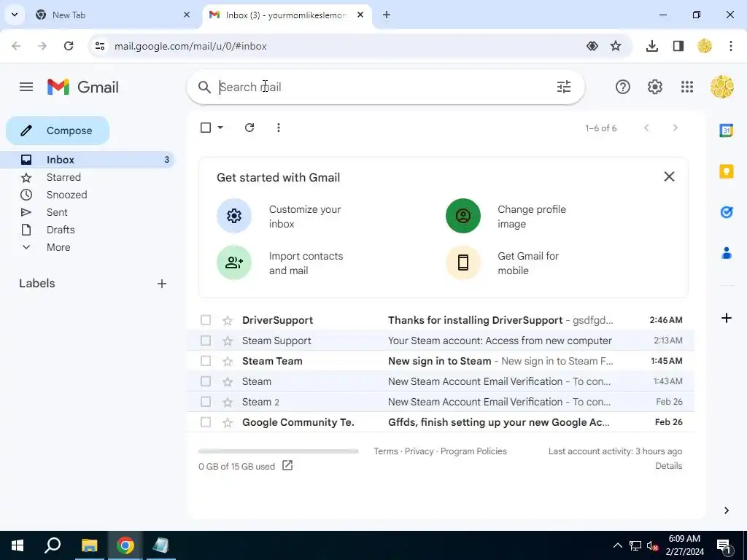747x560 pixels.
Task: Open the Google account avatar in Gmail header
Action: [x=721, y=87]
